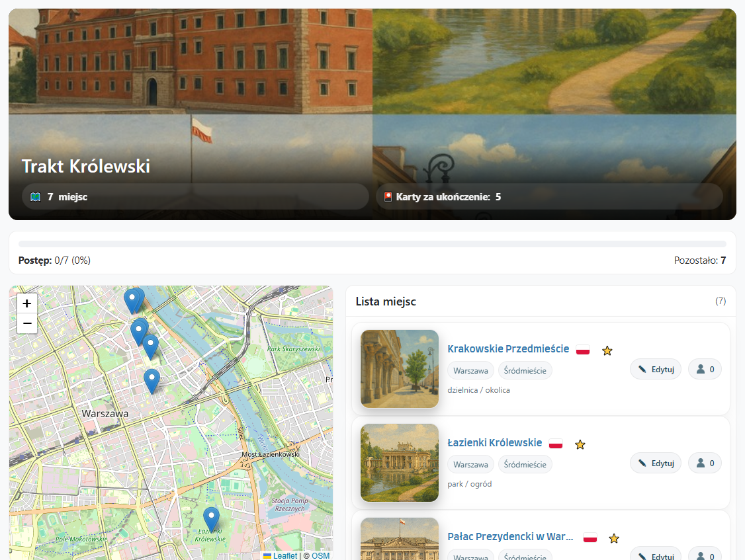Toggle the favorite star for Pałac Prezydencki

pyautogui.click(x=614, y=538)
